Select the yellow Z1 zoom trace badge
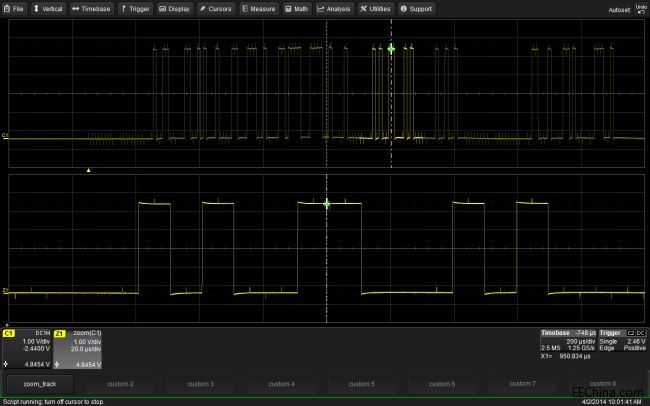 60,333
